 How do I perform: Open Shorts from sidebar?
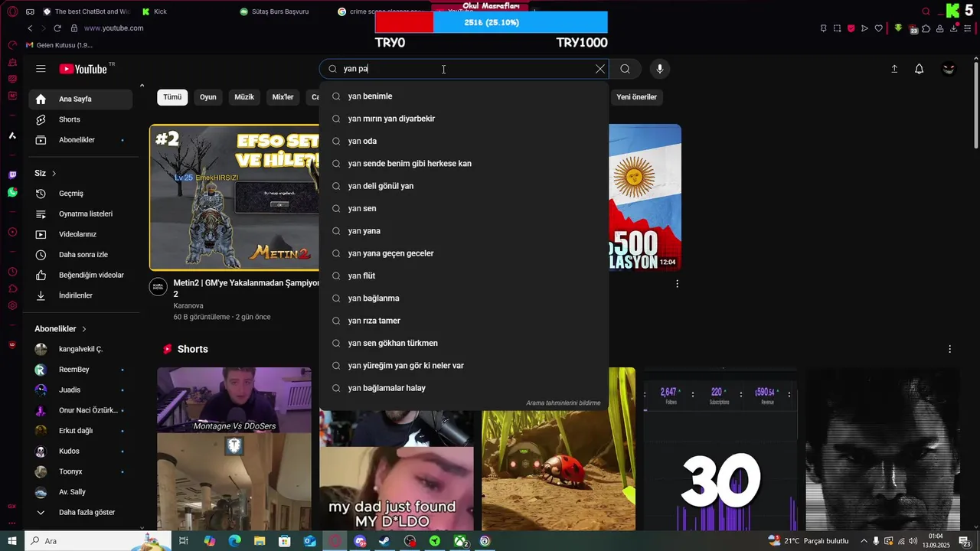pos(80,119)
